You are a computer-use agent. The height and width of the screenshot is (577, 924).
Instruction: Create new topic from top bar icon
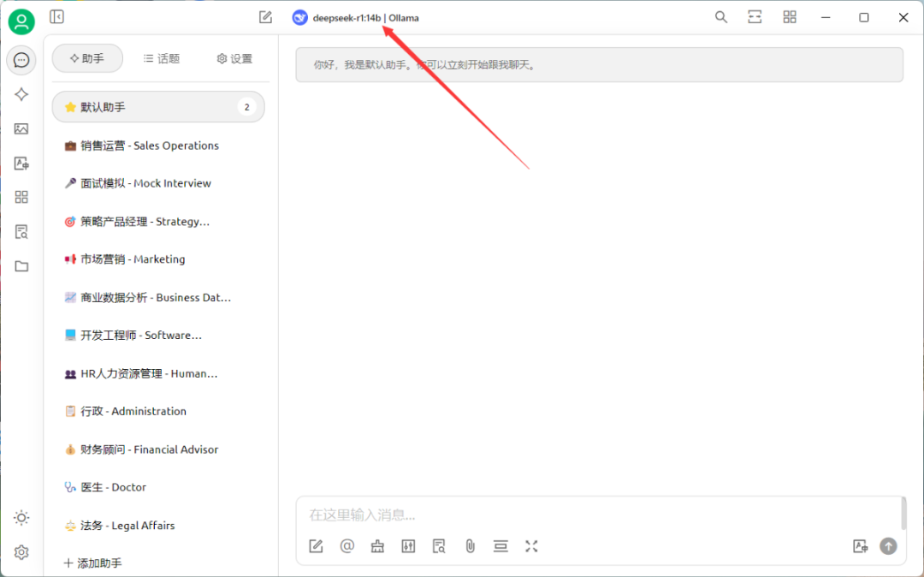265,17
